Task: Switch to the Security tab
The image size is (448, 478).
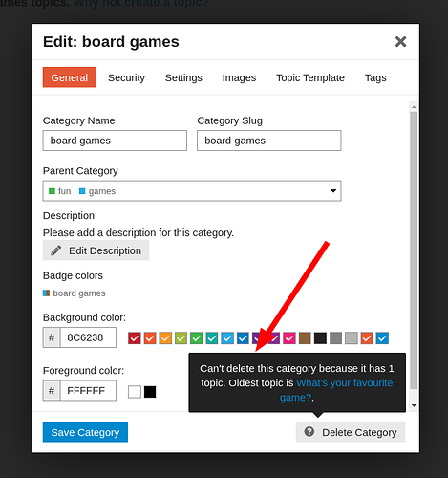Action: pyautogui.click(x=126, y=77)
